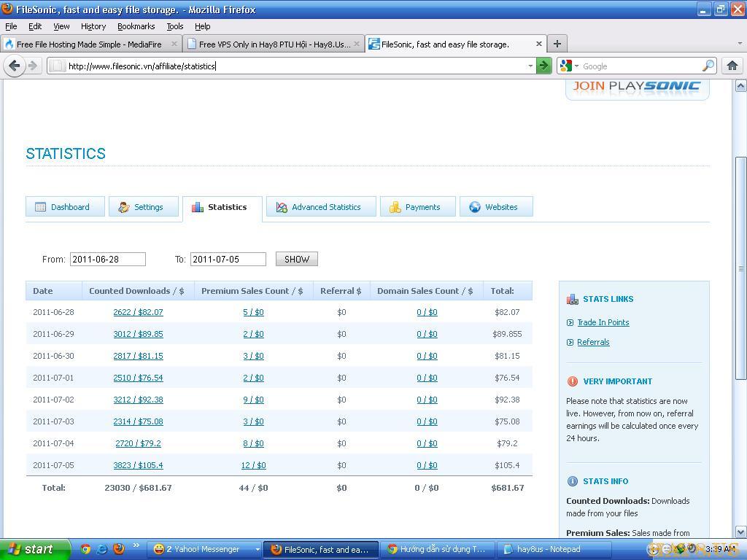Close the FileSonic tab
Screen dimensions: 747x560
539,44
